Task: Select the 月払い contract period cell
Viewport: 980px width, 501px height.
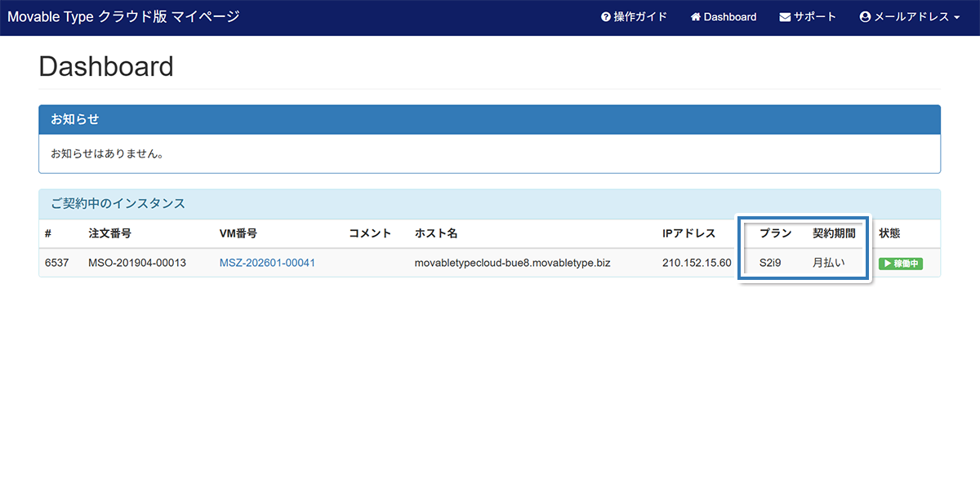Action: click(828, 264)
